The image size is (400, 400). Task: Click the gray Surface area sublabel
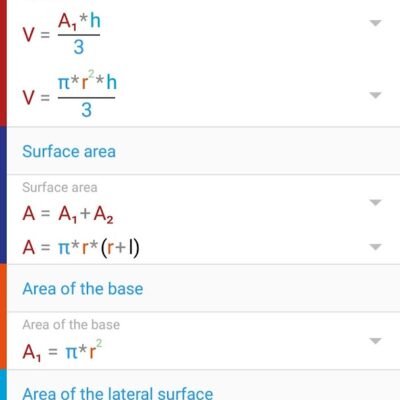pyautogui.click(x=60, y=187)
